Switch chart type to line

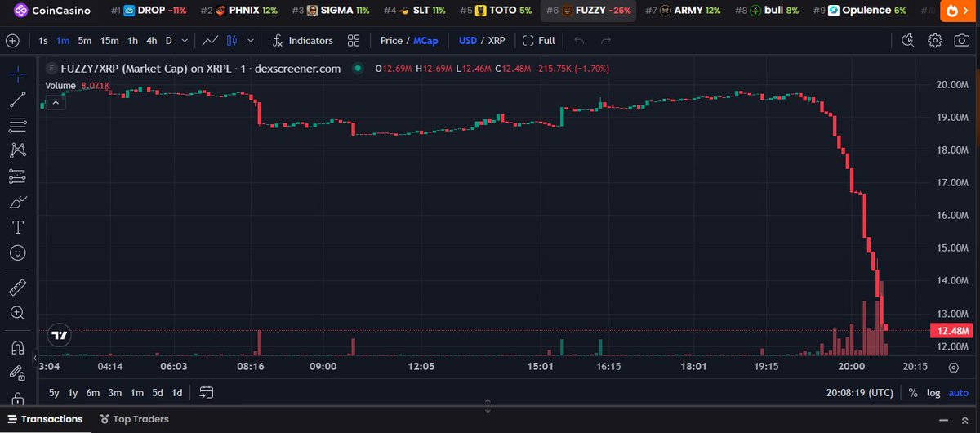[210, 40]
